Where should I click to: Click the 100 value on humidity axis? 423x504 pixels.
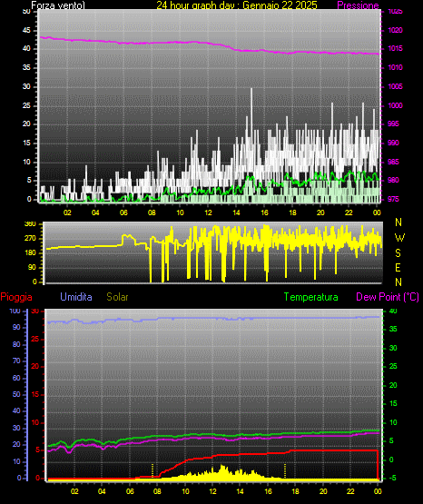point(15,311)
